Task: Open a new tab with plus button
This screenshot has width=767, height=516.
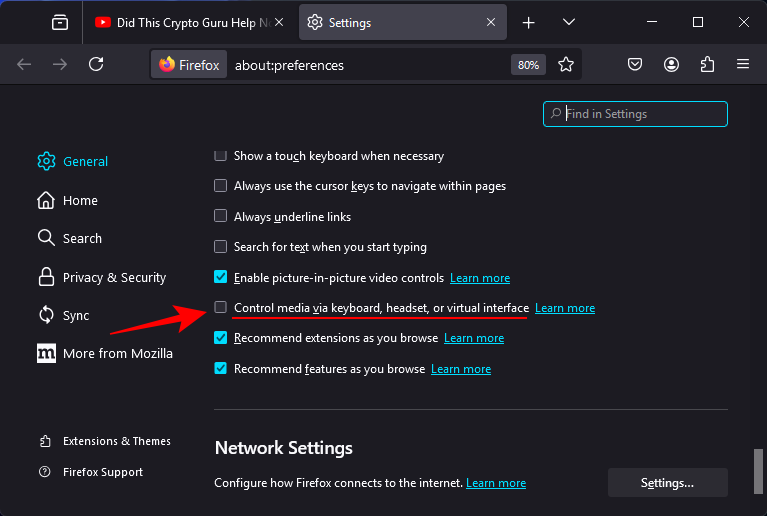Action: click(529, 22)
